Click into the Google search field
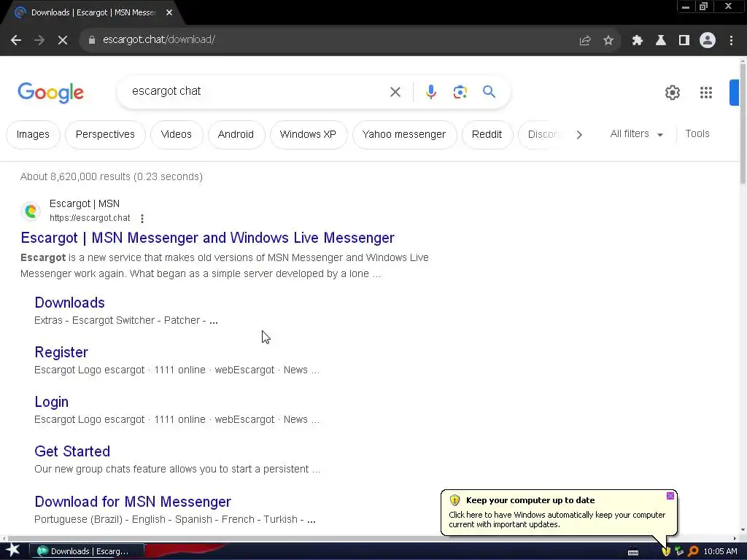This screenshot has width=747, height=560. click(258, 91)
